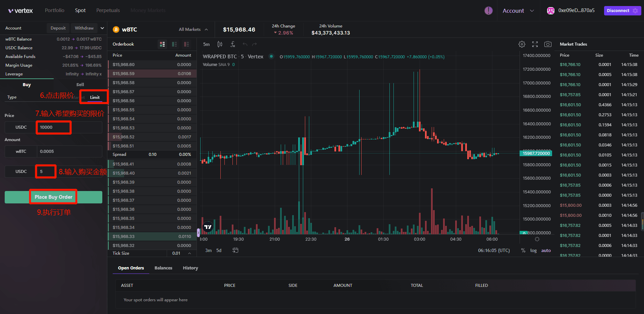Open go-to-date calendar icon
This screenshot has height=314, width=644.
(x=235, y=250)
